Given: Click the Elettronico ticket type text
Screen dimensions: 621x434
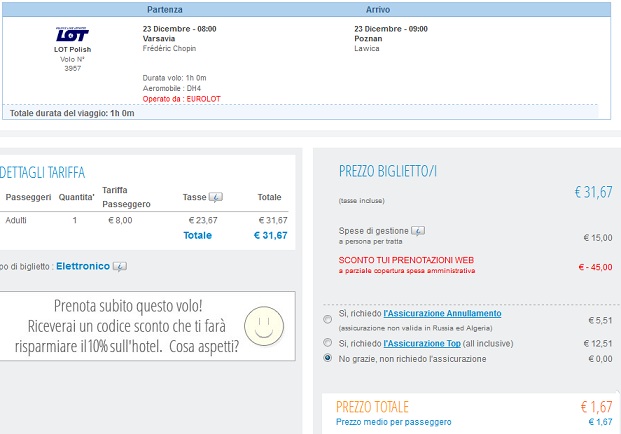Looking at the screenshot, I should coord(83,266).
